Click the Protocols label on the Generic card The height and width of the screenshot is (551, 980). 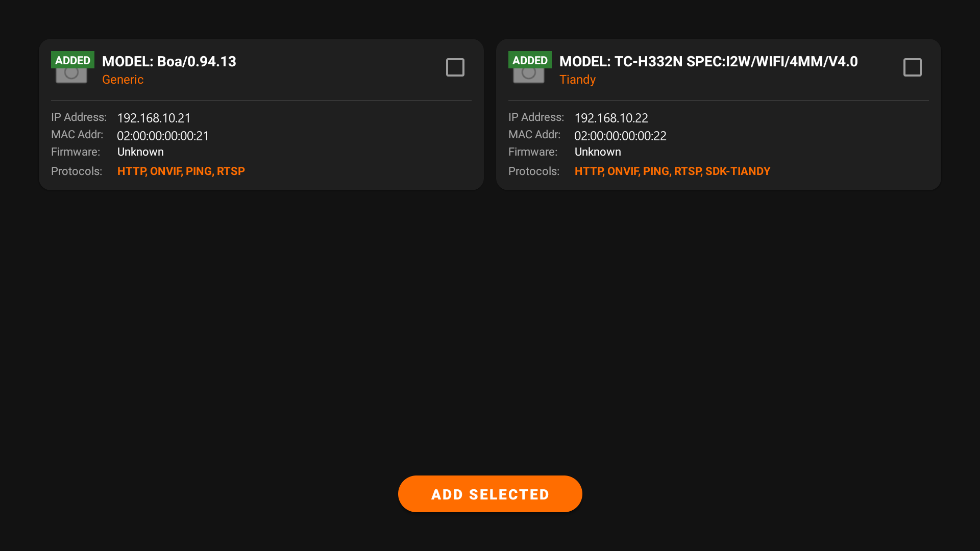[x=77, y=171]
